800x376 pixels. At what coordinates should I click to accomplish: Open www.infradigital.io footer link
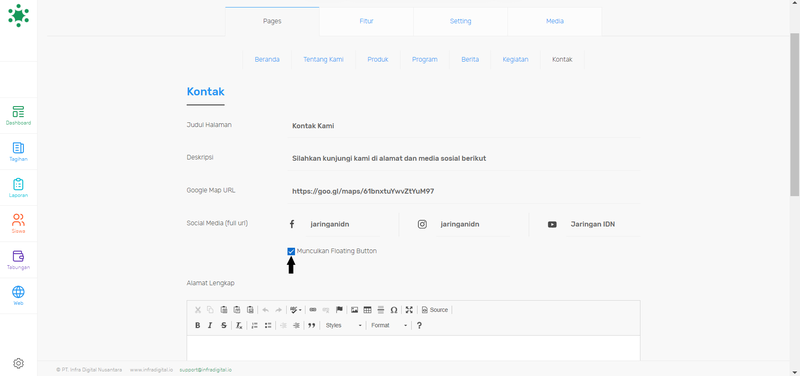152,369
